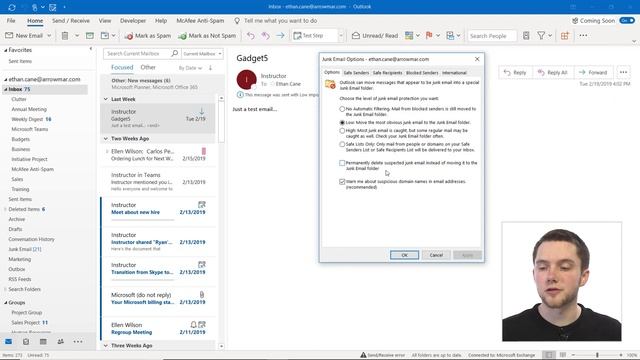Toggle the Coming Soon switch
This screenshot has height=360, width=640.
click(627, 20)
